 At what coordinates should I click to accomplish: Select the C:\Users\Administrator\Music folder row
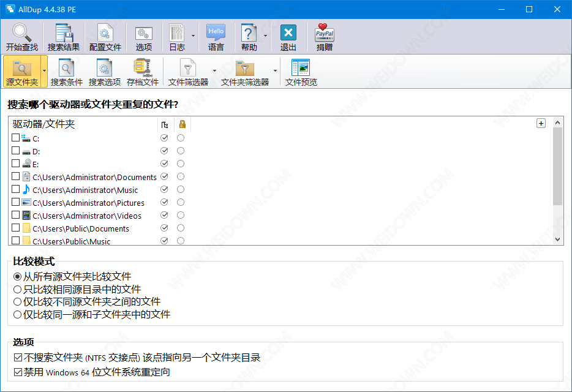tap(85, 190)
